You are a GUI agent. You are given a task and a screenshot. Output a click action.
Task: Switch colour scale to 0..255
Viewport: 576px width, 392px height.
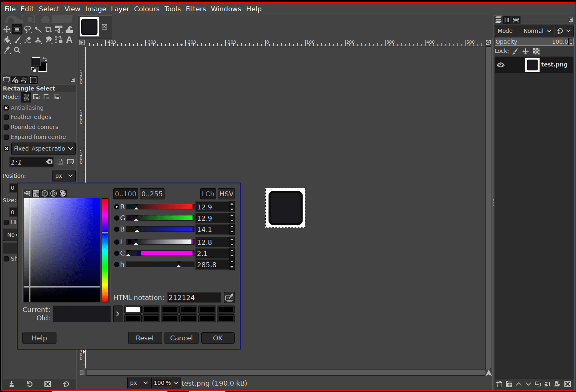[x=152, y=194]
